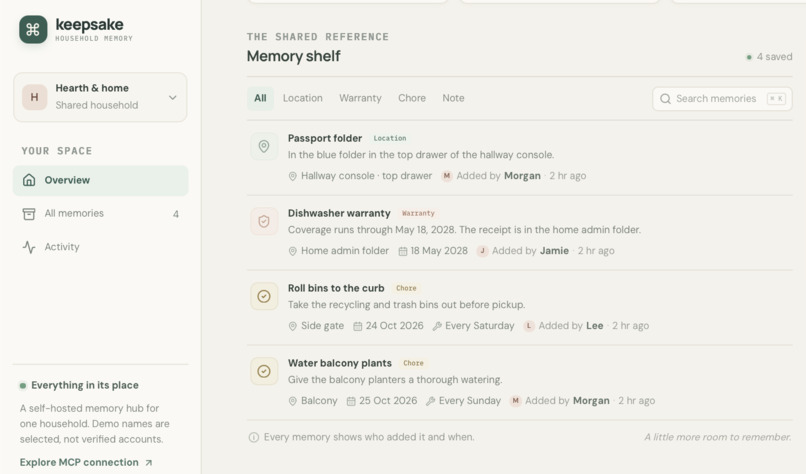Viewport: 806px width, 474px height.
Task: Click the Activity pulse icon
Action: (29, 247)
